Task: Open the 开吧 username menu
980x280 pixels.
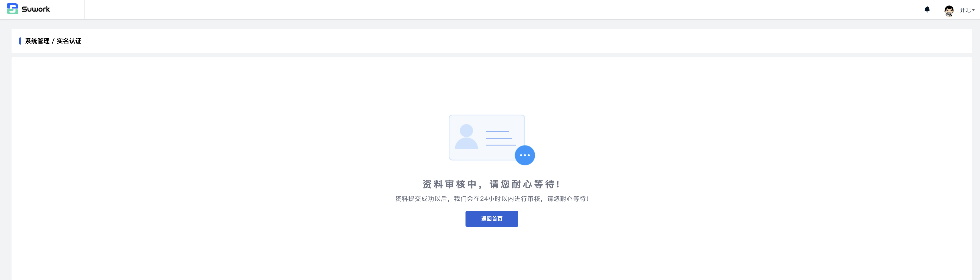Action: (x=965, y=10)
